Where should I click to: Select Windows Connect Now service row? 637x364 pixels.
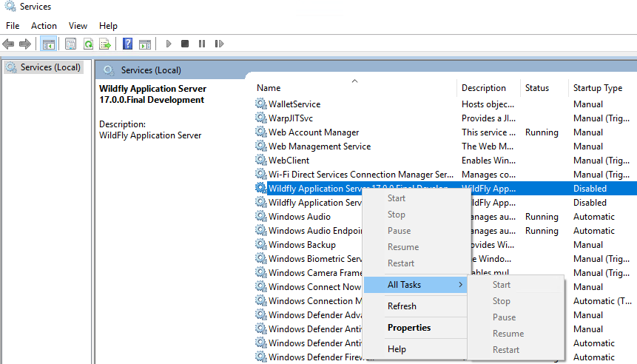point(314,287)
